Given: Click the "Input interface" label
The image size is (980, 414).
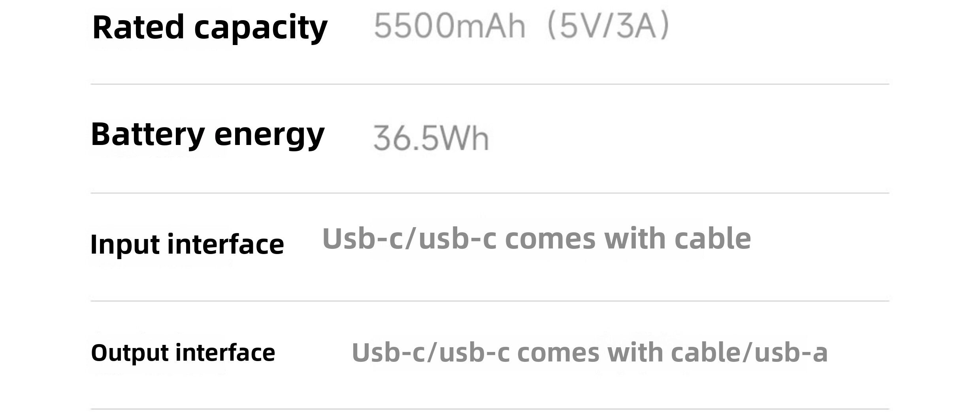Looking at the screenshot, I should [x=187, y=244].
